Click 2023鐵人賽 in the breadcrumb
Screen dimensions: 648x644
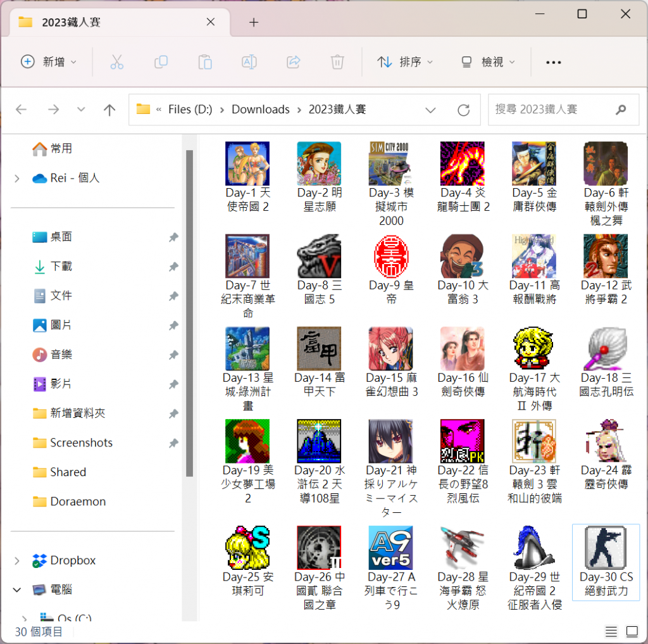click(337, 110)
